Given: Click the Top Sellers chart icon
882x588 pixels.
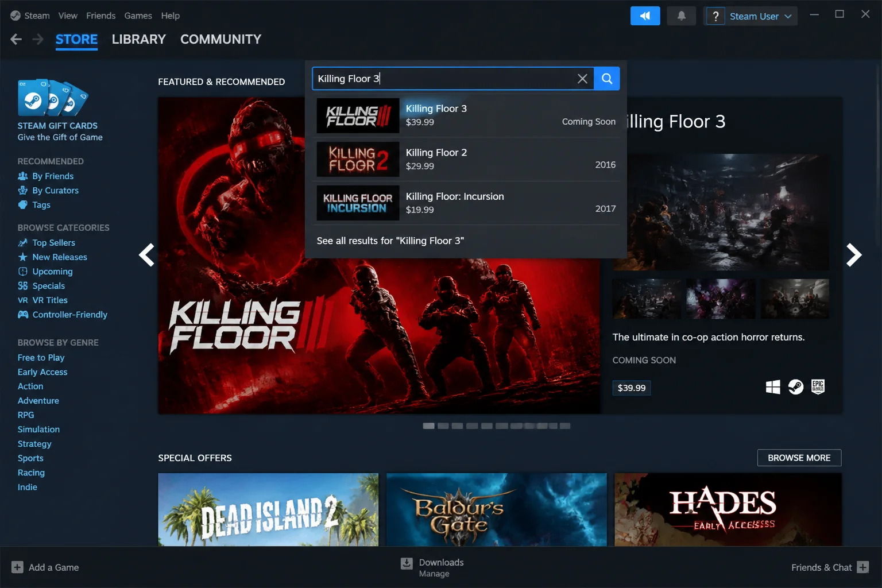Looking at the screenshot, I should point(23,243).
